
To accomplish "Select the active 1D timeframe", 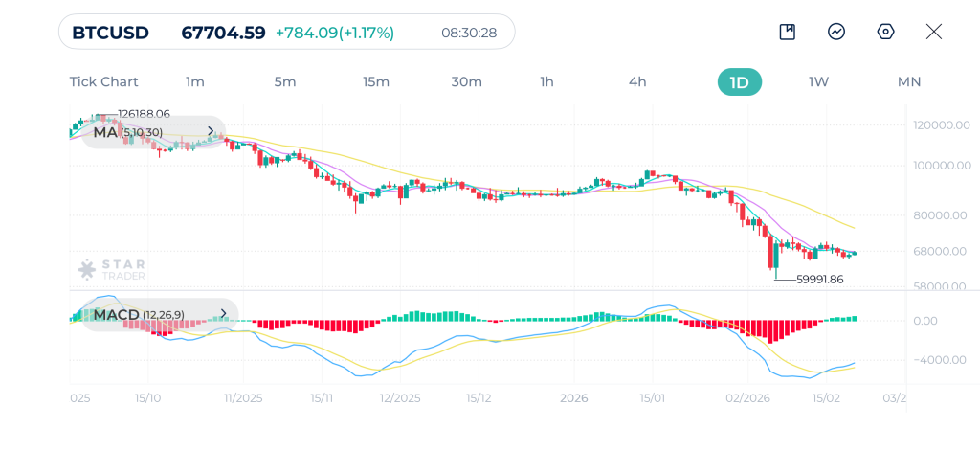I will [740, 82].
